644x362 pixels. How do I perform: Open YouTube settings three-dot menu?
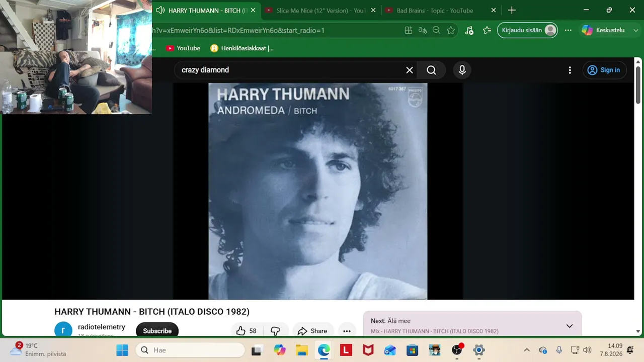click(570, 70)
